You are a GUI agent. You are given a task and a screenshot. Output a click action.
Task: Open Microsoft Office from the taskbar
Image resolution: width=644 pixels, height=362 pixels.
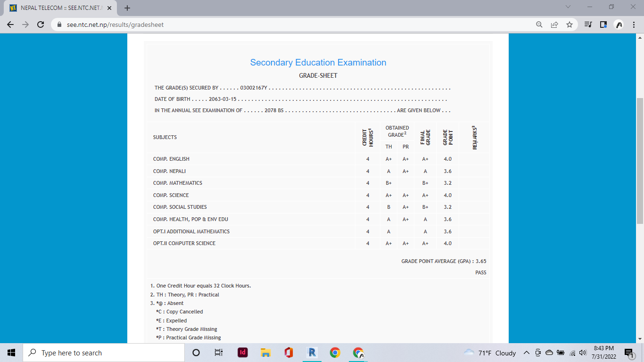[289, 353]
